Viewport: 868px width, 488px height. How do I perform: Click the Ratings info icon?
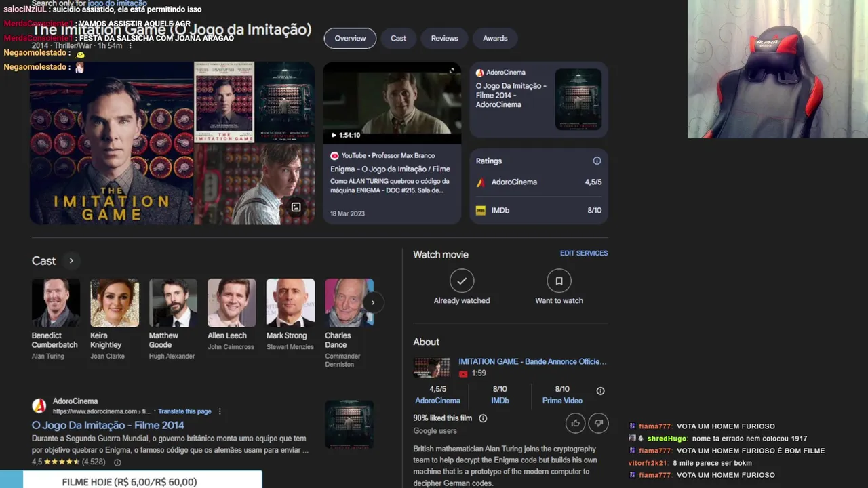(597, 161)
